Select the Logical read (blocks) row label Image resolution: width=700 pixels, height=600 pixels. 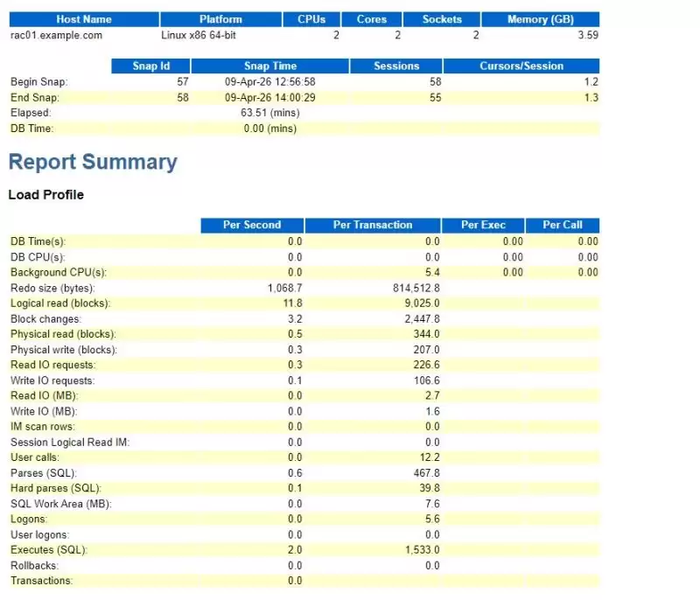point(60,303)
